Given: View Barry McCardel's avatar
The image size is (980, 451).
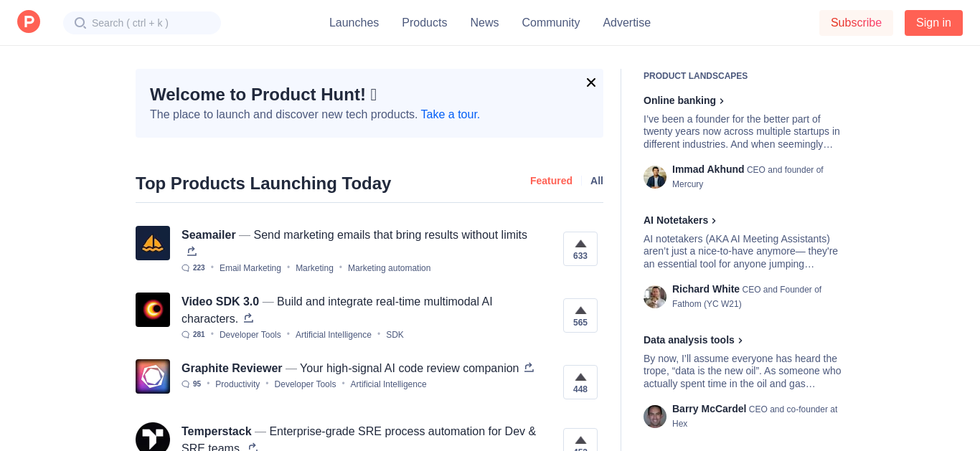Looking at the screenshot, I should coord(655,417).
